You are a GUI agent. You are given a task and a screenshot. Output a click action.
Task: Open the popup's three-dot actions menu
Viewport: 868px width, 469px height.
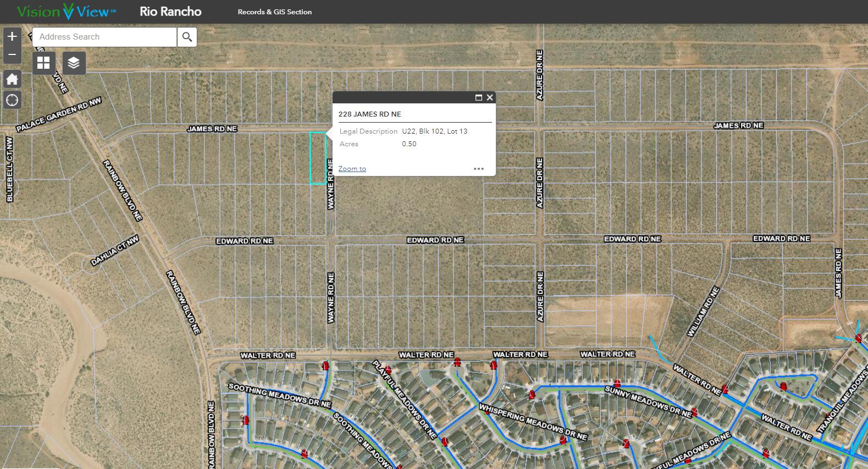(x=479, y=169)
